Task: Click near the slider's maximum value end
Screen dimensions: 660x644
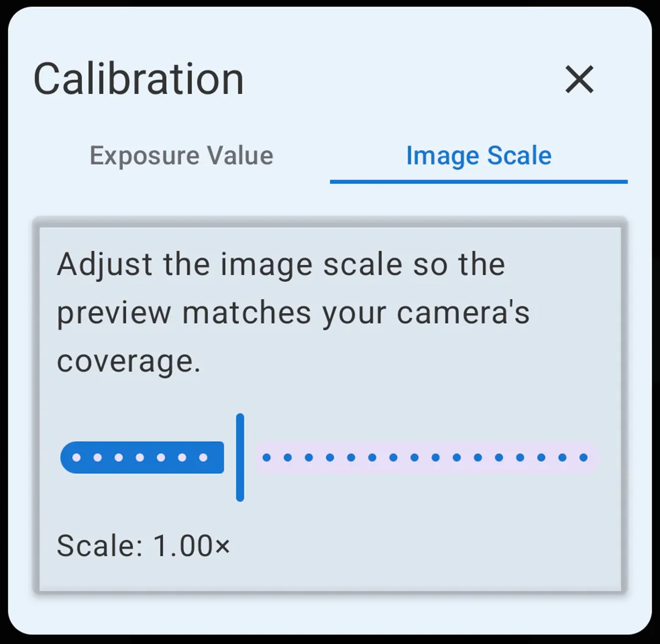Action: (x=590, y=457)
